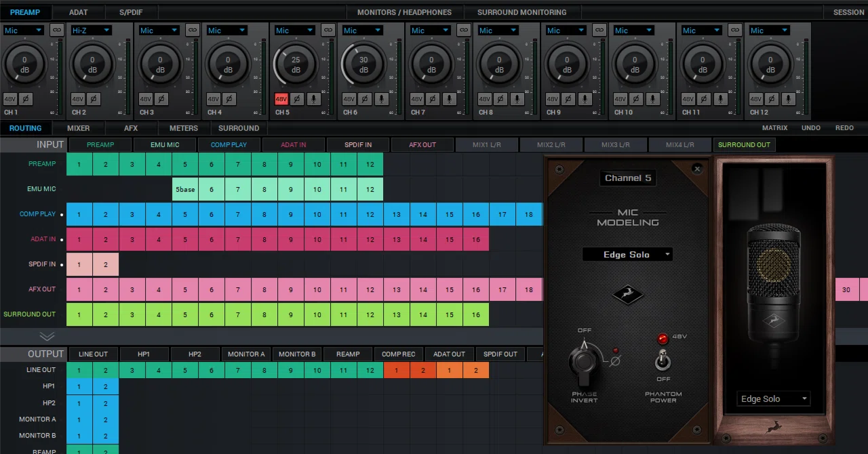Viewport: 868px width, 454px height.
Task: Open CH 6 input type dropdown
Action: pos(362,30)
